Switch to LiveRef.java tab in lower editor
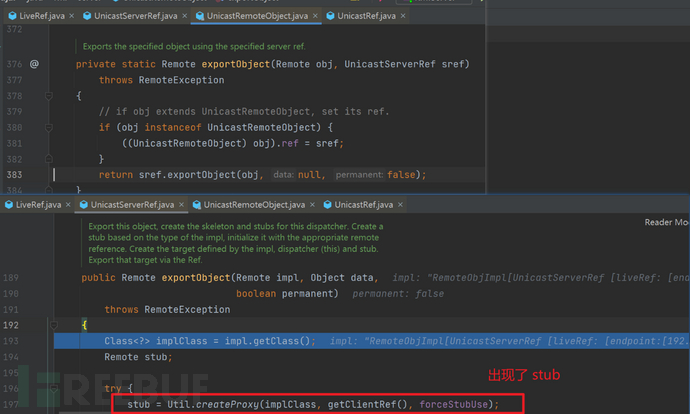Image resolution: width=690 pixels, height=414 pixels. pos(38,205)
